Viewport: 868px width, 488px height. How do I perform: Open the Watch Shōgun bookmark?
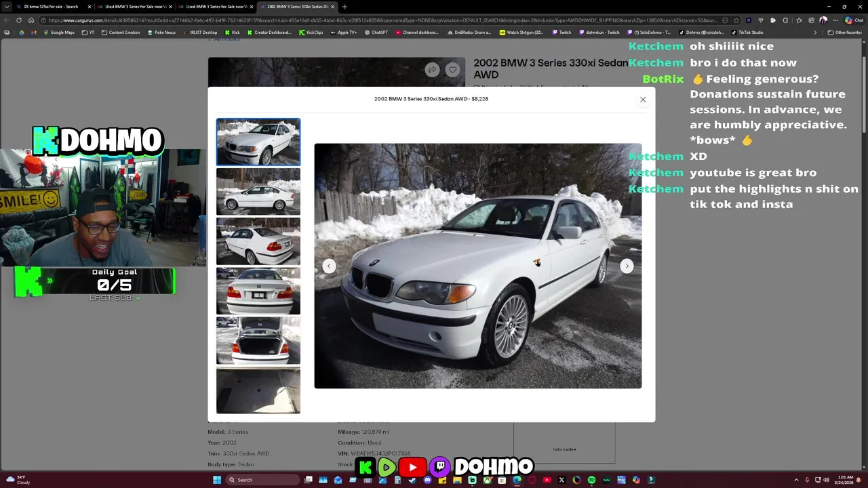point(521,33)
